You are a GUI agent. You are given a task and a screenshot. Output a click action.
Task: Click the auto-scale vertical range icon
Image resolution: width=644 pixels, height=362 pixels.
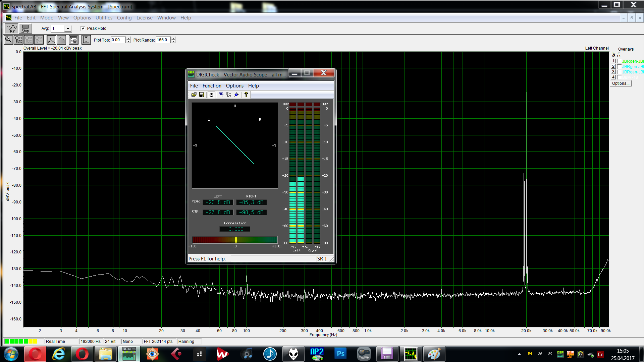tap(86, 40)
